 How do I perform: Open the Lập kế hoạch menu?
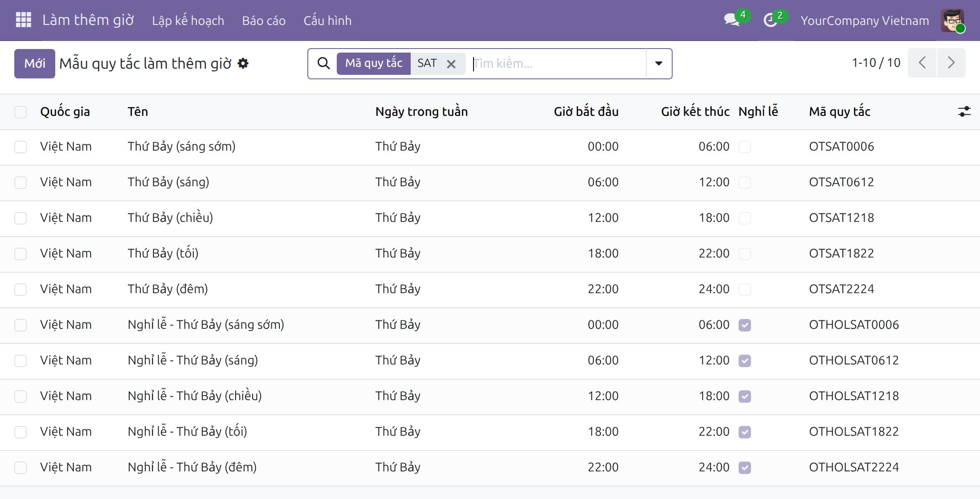(x=188, y=20)
